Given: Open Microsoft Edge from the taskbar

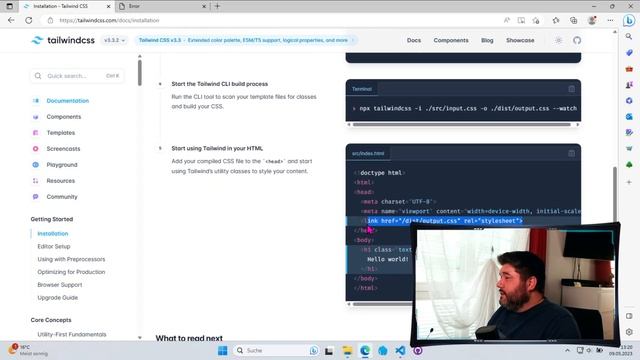Looking at the screenshot, I should [365, 351].
